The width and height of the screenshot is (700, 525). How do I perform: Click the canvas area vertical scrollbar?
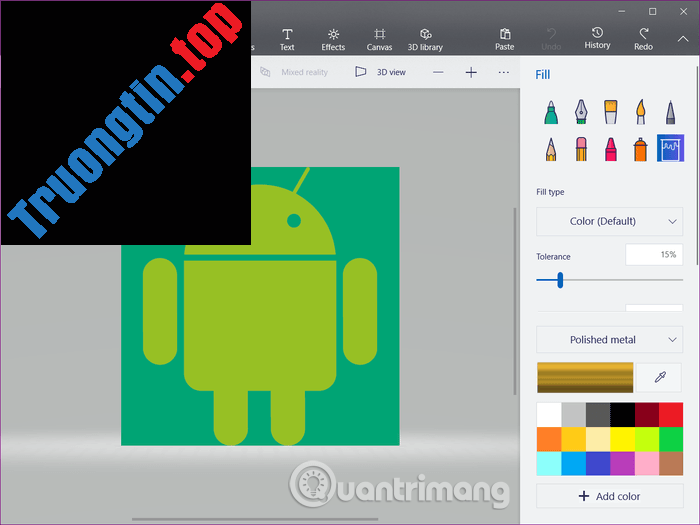tap(515, 301)
